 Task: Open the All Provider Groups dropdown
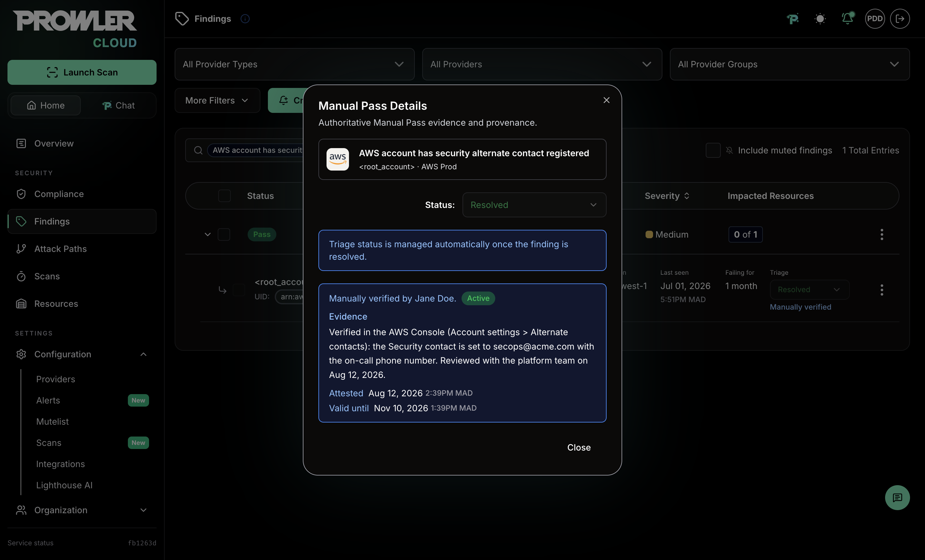point(789,64)
